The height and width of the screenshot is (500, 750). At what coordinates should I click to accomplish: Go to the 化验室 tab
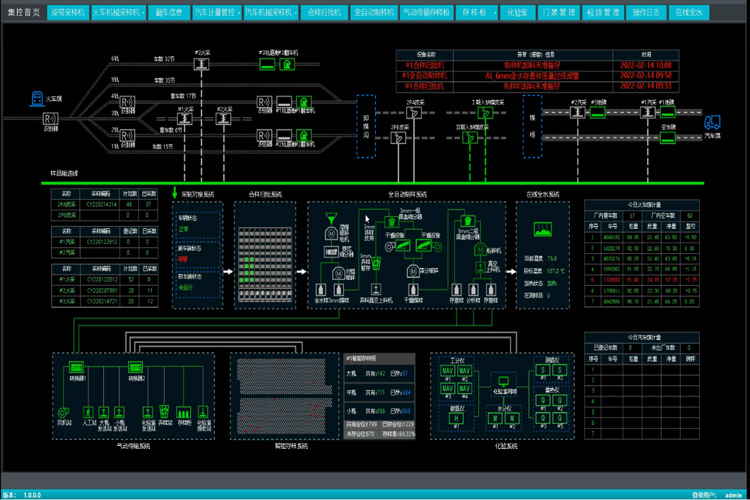(517, 13)
